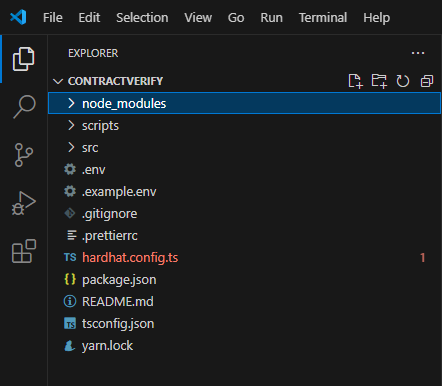Expand the src folder chevron
Image resolution: width=442 pixels, height=386 pixels.
point(71,147)
